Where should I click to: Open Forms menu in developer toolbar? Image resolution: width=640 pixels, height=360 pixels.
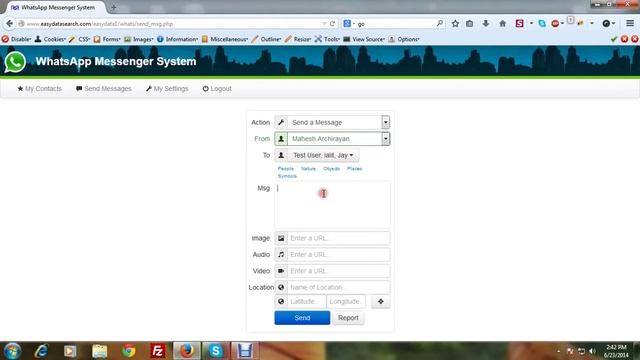click(x=107, y=39)
